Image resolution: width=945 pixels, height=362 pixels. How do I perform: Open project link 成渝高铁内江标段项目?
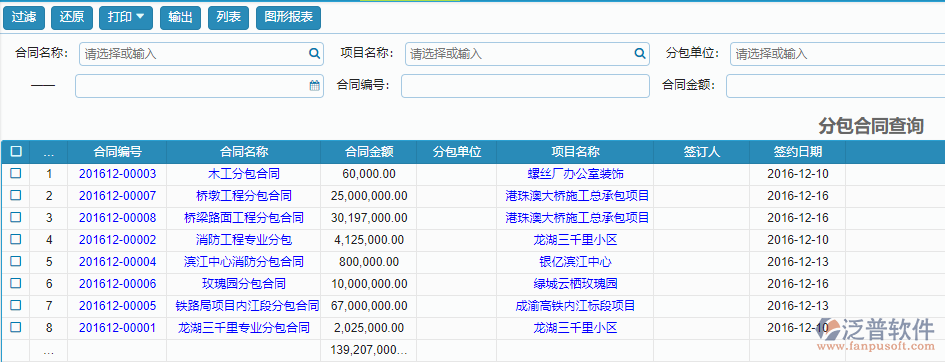(576, 306)
